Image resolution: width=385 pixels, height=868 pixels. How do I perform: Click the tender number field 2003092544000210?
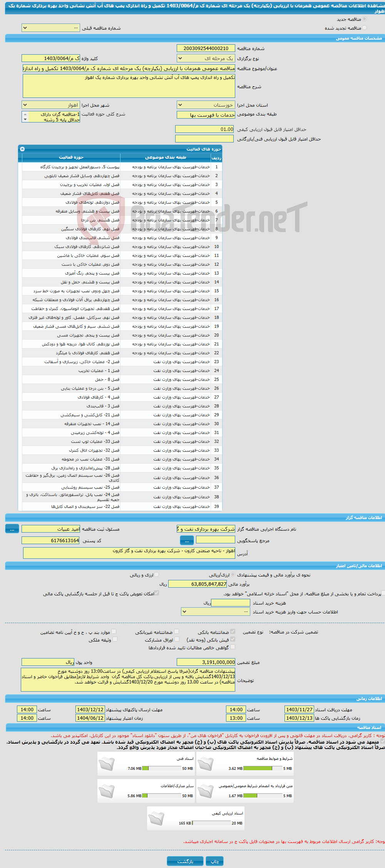click(x=206, y=48)
